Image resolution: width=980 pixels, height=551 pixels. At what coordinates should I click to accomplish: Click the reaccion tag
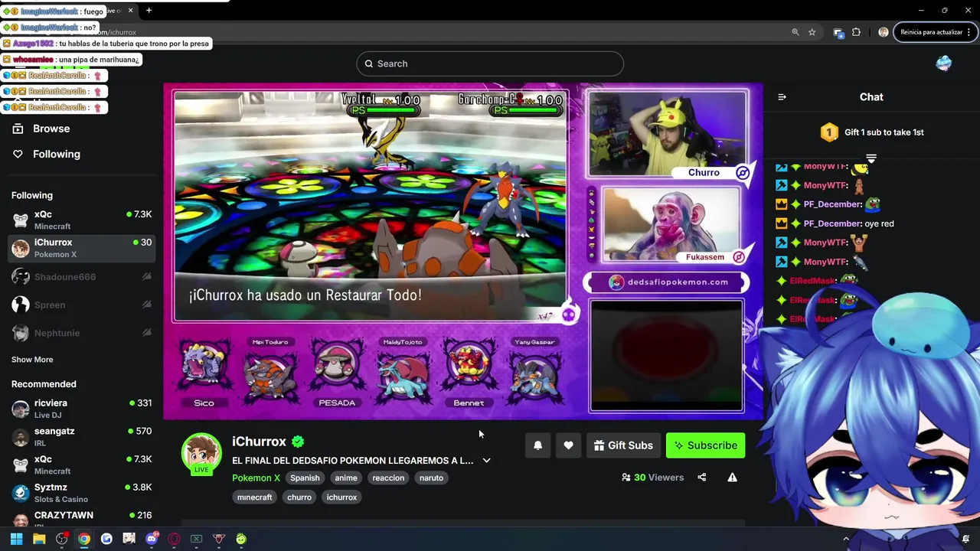tap(388, 478)
